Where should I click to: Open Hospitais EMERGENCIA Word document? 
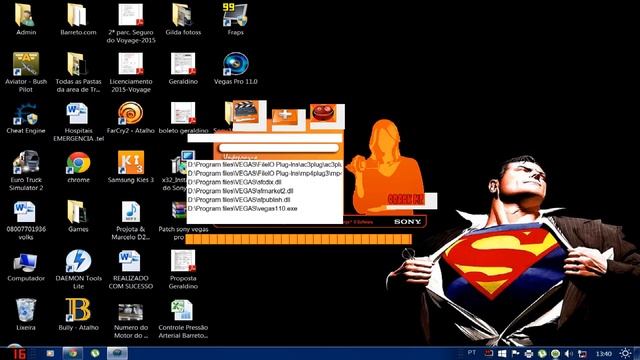(x=78, y=122)
